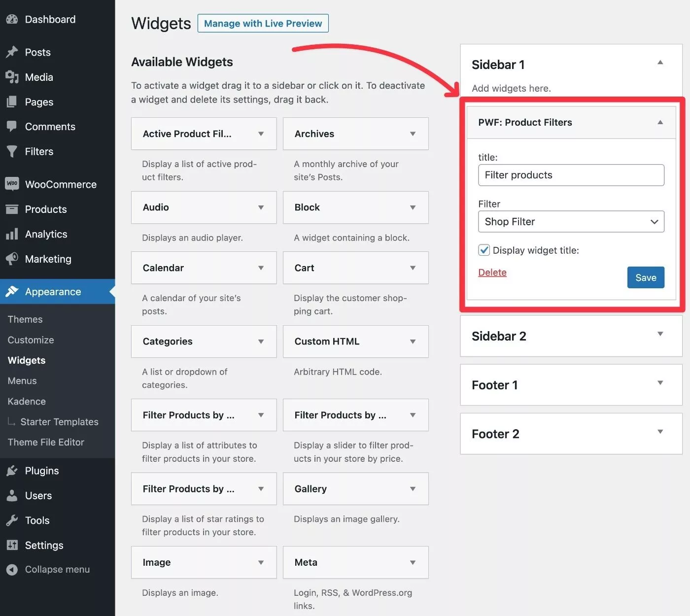Click the Meta widget title
The image size is (690, 616).
pyautogui.click(x=306, y=562)
